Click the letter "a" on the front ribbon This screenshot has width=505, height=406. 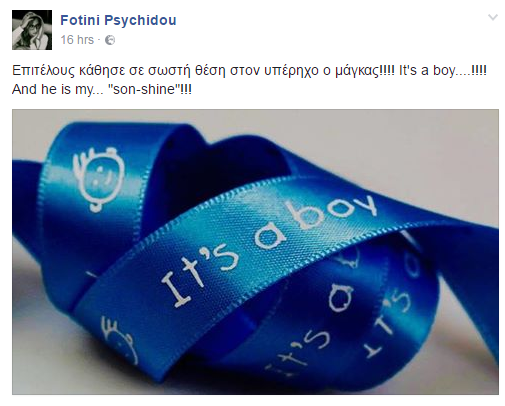click(271, 236)
